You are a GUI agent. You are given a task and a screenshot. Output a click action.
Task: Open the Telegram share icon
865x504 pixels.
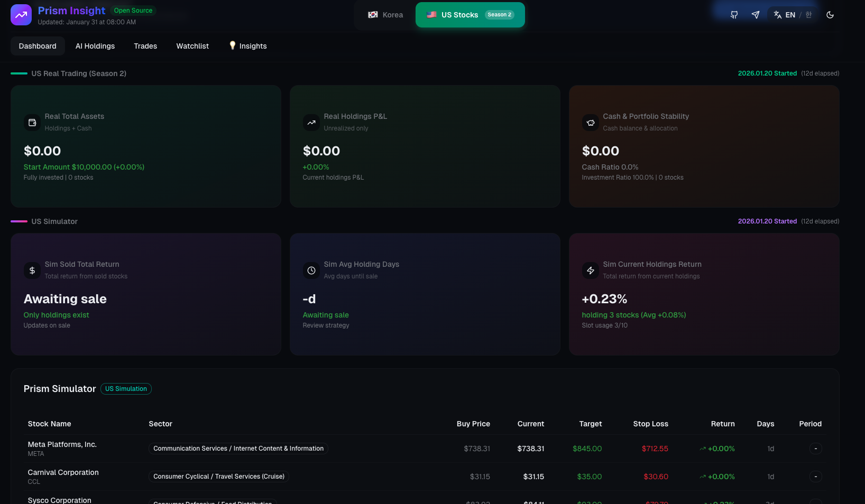[x=756, y=15]
